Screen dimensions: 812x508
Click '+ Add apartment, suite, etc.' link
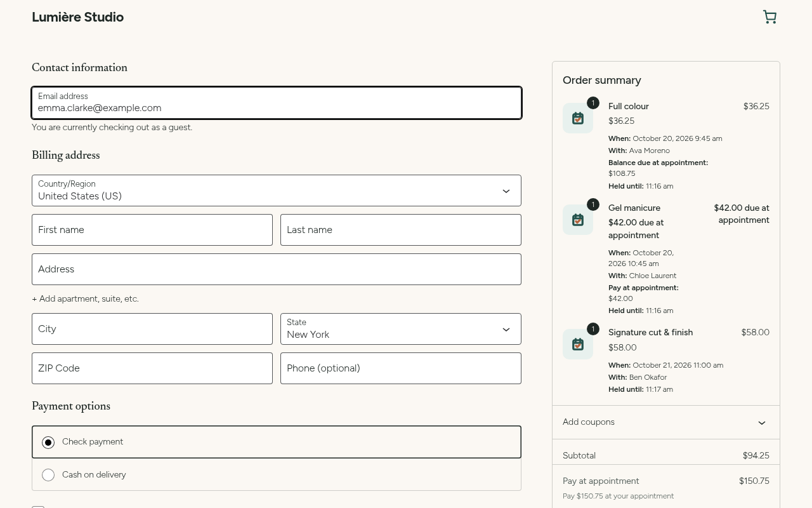[x=85, y=299]
